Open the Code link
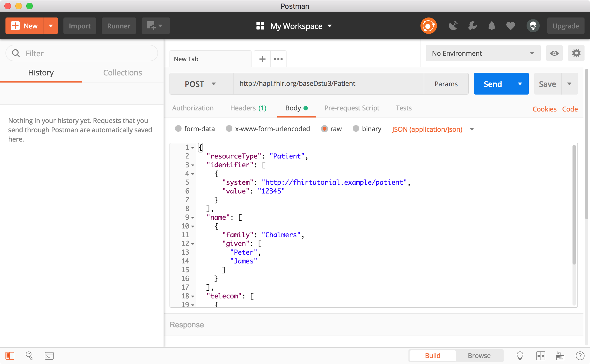590x364 pixels. 570,109
